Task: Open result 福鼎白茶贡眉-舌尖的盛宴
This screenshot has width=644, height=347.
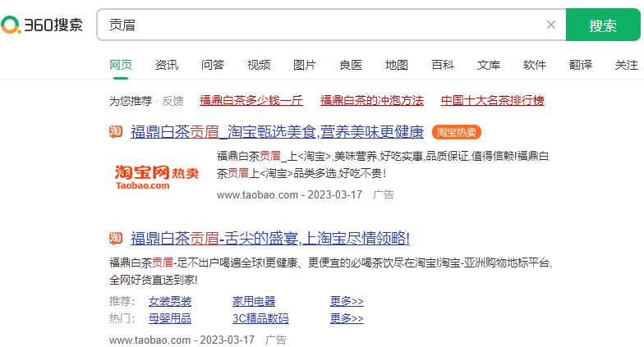Action: click(270, 238)
